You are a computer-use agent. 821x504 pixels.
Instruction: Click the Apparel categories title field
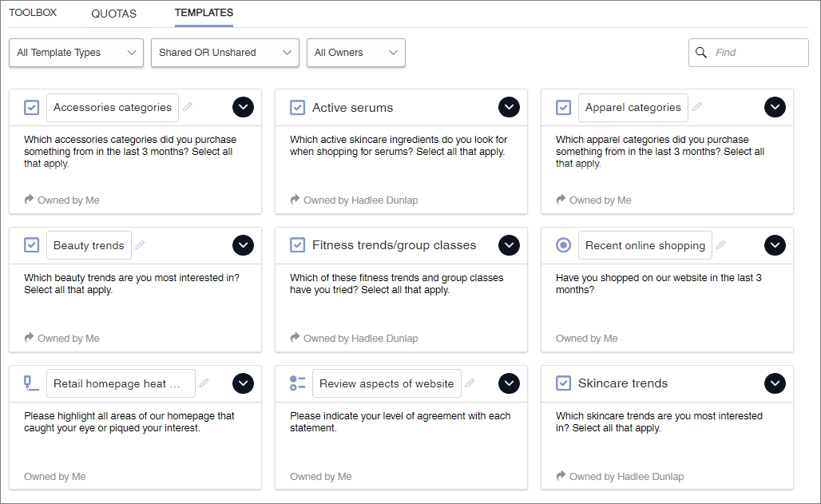633,107
